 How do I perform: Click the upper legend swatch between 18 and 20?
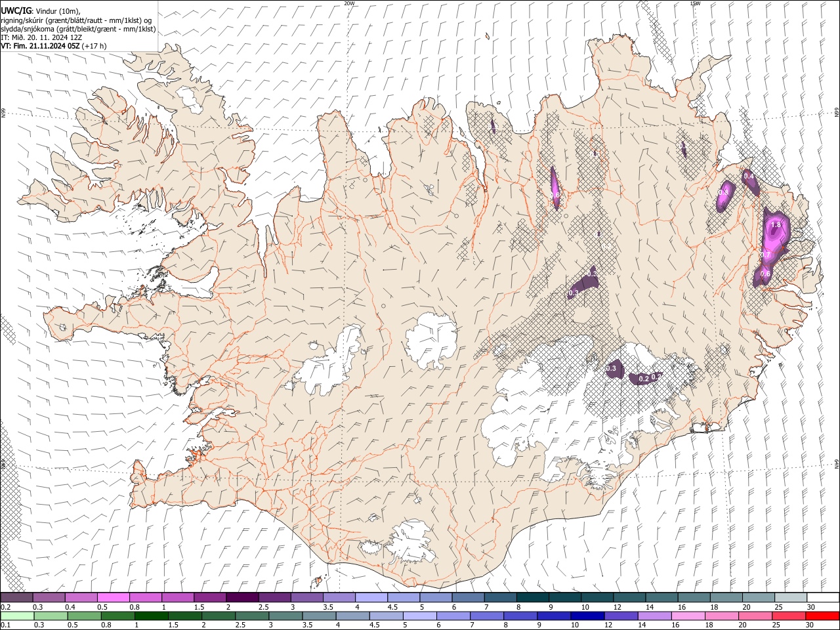click(x=726, y=597)
